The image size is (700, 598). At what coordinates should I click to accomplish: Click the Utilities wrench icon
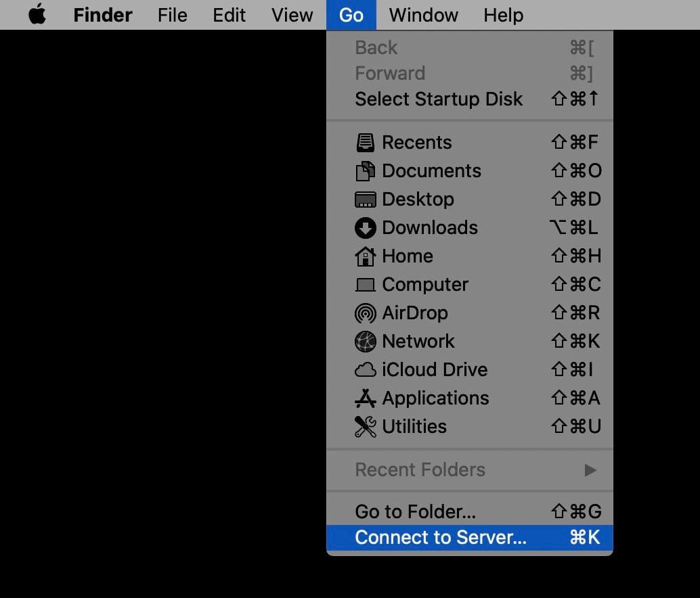point(366,426)
